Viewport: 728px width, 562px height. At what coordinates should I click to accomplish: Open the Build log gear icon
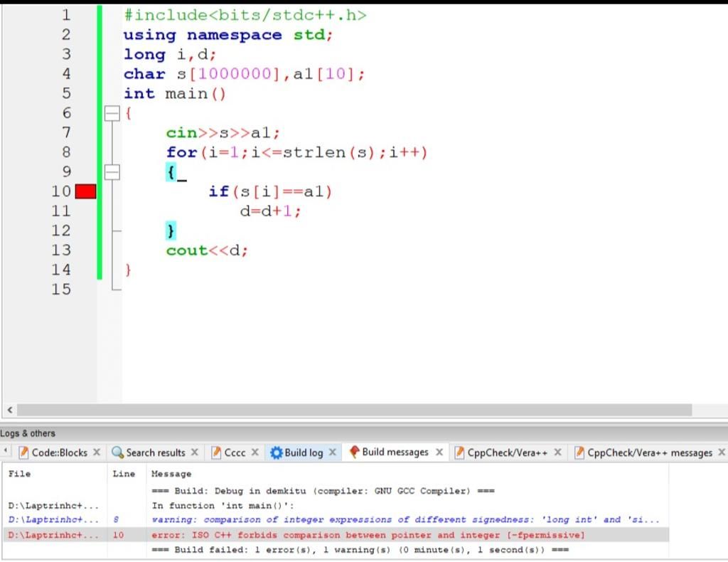click(277, 452)
